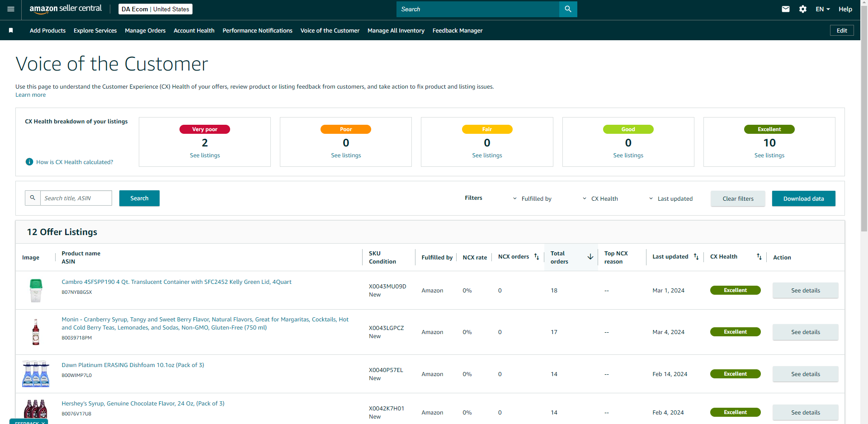This screenshot has height=424, width=868.
Task: Expand the Fulfilled by filter
Action: coord(532,198)
